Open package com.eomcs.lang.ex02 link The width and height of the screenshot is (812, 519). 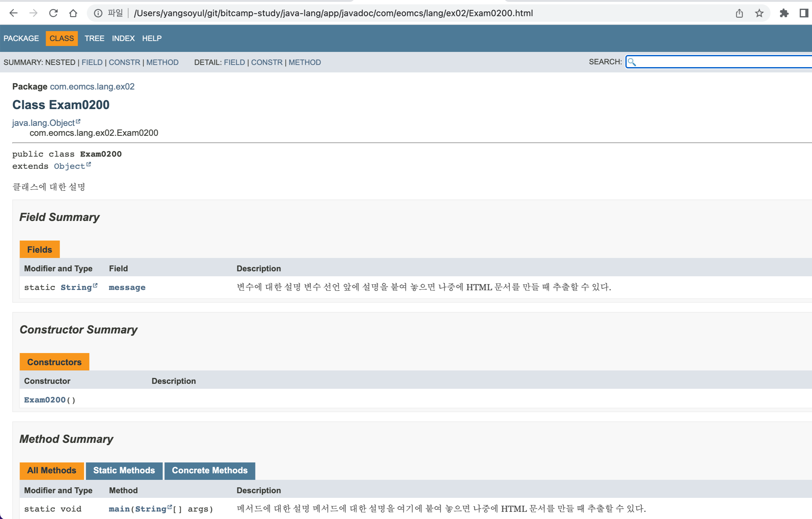[x=92, y=87]
